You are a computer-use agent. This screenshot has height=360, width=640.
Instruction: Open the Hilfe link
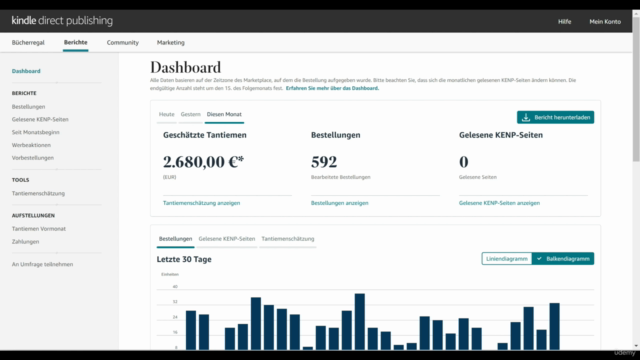click(x=564, y=22)
